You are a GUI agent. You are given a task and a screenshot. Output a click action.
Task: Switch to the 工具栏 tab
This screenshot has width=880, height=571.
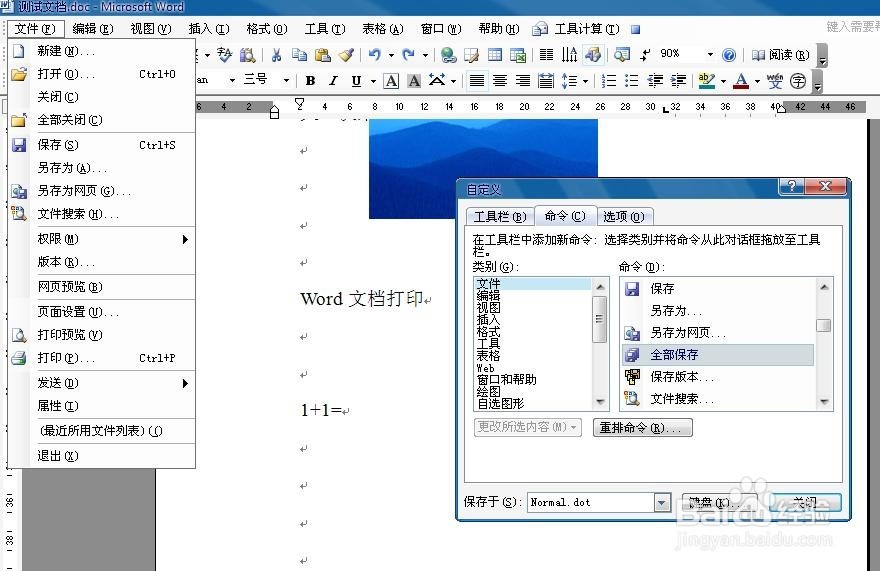coord(500,217)
